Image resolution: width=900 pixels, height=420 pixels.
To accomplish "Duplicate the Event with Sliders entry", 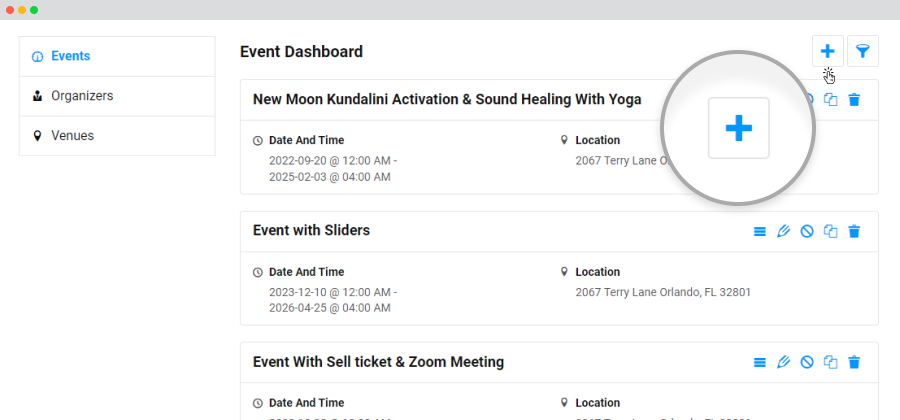I will (831, 231).
